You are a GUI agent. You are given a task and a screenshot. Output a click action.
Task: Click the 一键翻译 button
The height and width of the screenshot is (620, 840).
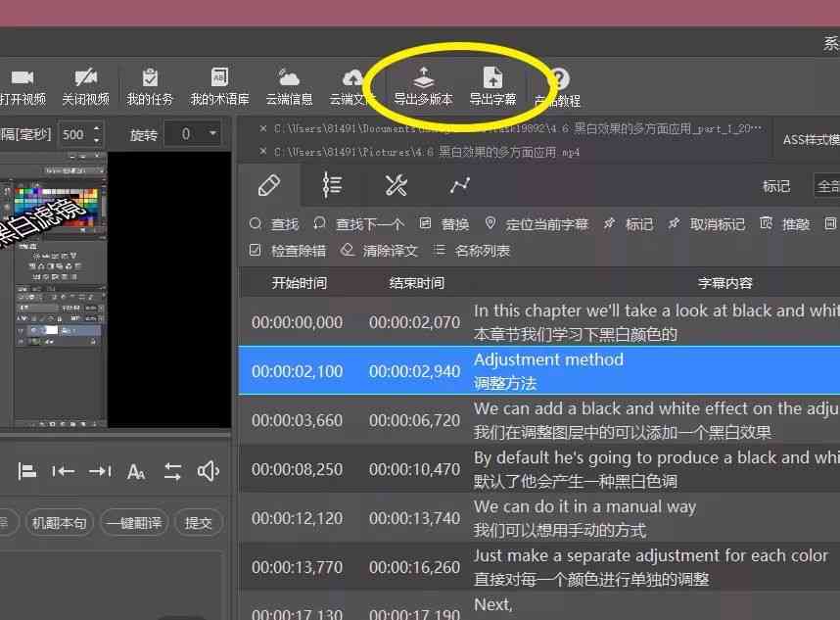pyautogui.click(x=134, y=522)
